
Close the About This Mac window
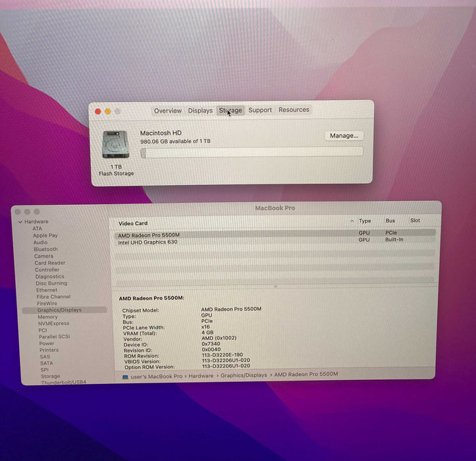(97, 111)
